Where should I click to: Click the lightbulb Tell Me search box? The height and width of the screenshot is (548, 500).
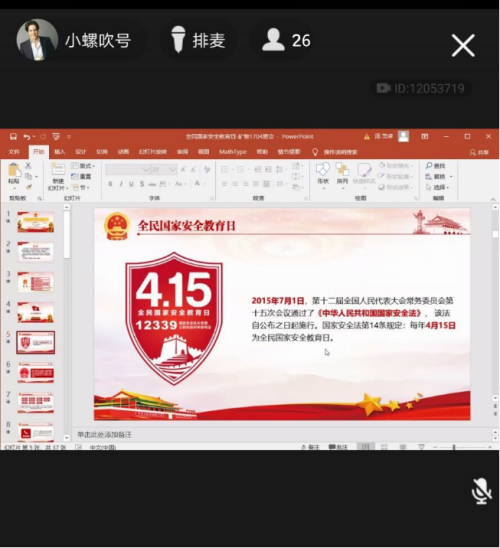point(334,152)
